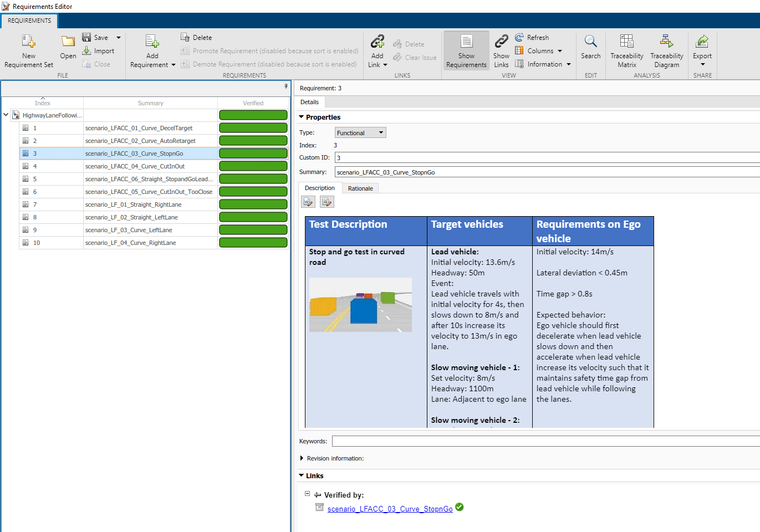760x532 pixels.
Task: Select the REQUIREMENTS ribbon tab
Action: [x=29, y=21]
